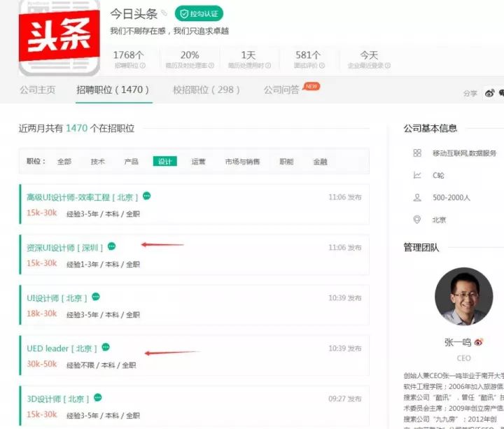
Task: Click the info icon next to 招聘职位 stat
Action: [143, 66]
